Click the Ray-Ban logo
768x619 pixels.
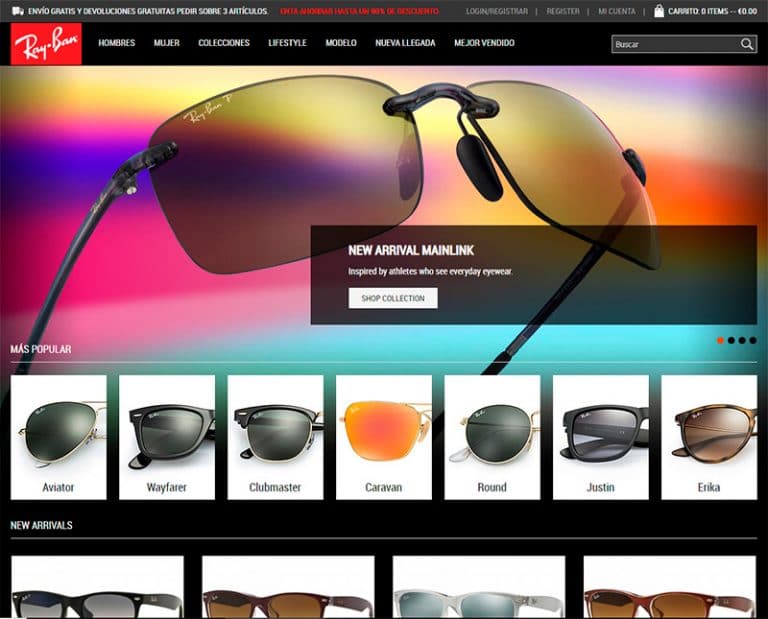pos(46,43)
